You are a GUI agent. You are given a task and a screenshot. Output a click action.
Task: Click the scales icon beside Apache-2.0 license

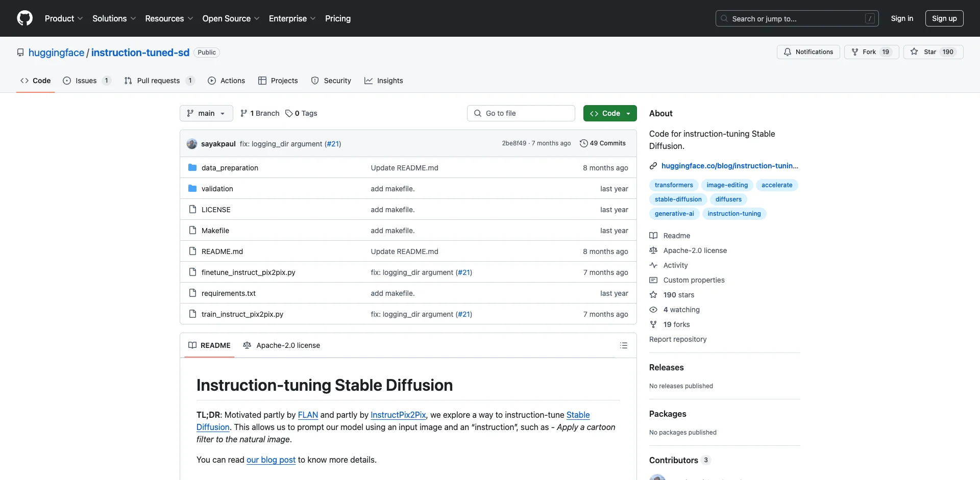tap(653, 250)
